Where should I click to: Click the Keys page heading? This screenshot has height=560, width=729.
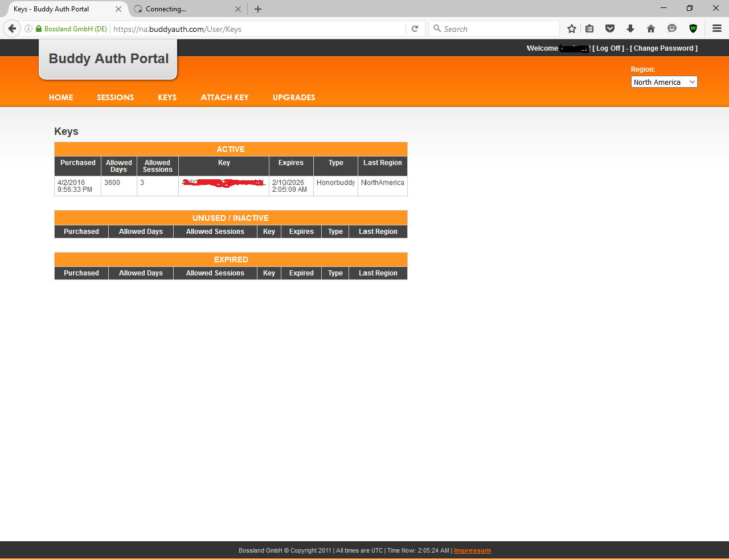click(x=66, y=131)
